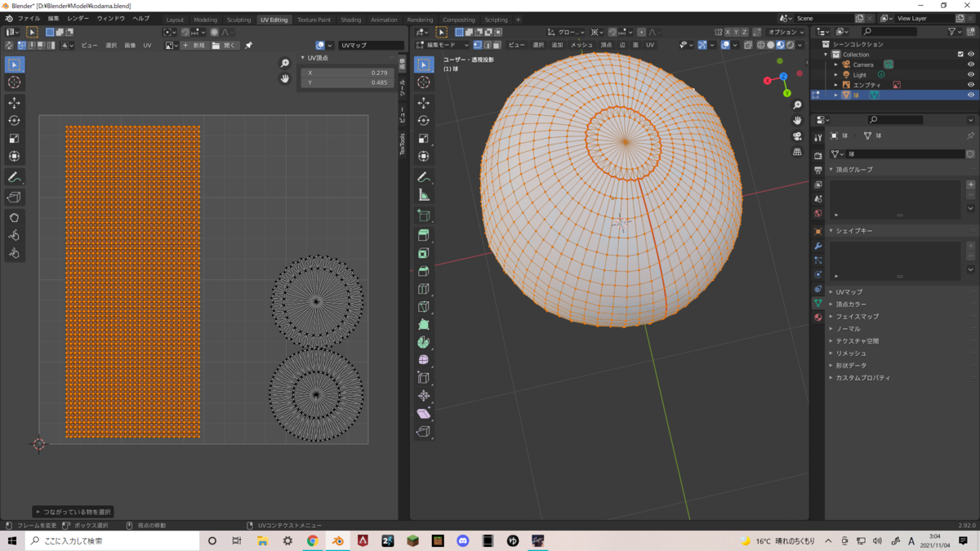Expand the 頂点カラー panel
The image size is (980, 551).
851,304
